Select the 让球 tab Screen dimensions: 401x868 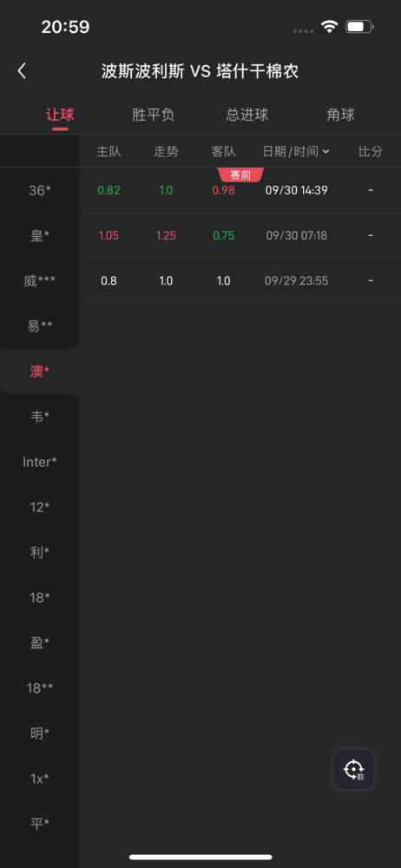coord(60,115)
